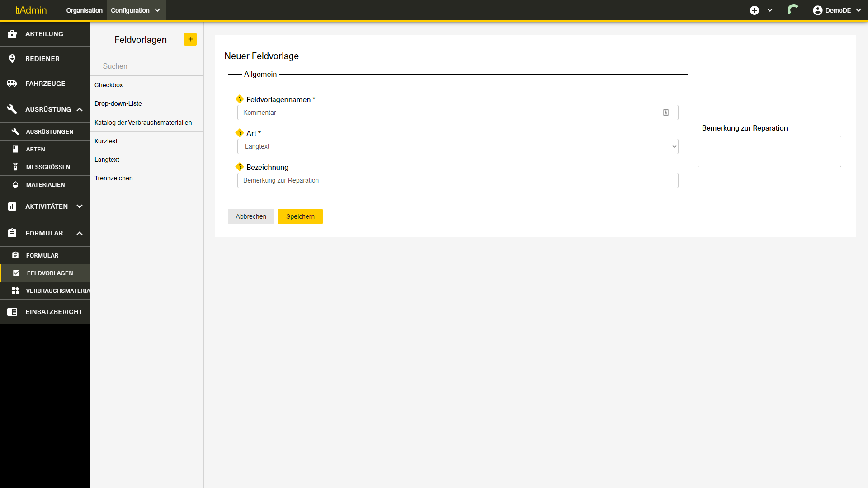The width and height of the screenshot is (868, 488).
Task: Click help icon next to Art
Action: pos(240,133)
